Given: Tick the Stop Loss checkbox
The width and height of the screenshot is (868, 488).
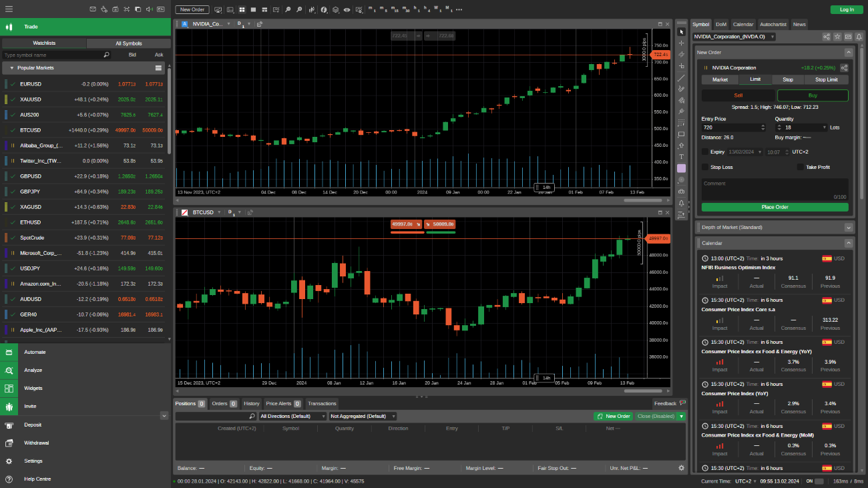Looking at the screenshot, I should tap(706, 167).
